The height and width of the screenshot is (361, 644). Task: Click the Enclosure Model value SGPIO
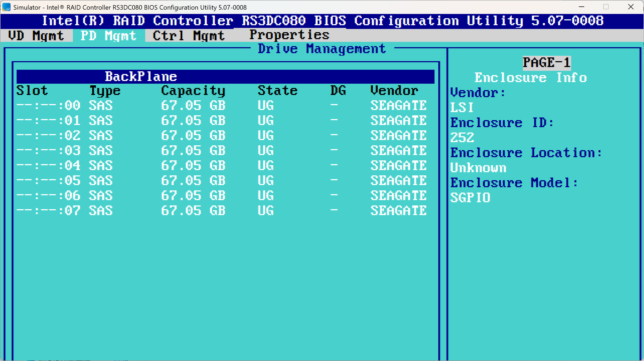(x=470, y=198)
